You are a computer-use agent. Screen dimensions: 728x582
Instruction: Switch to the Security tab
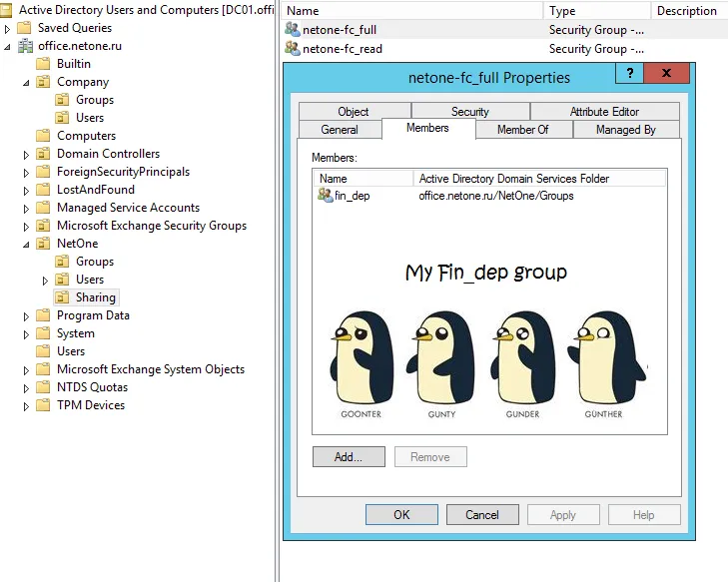click(470, 112)
